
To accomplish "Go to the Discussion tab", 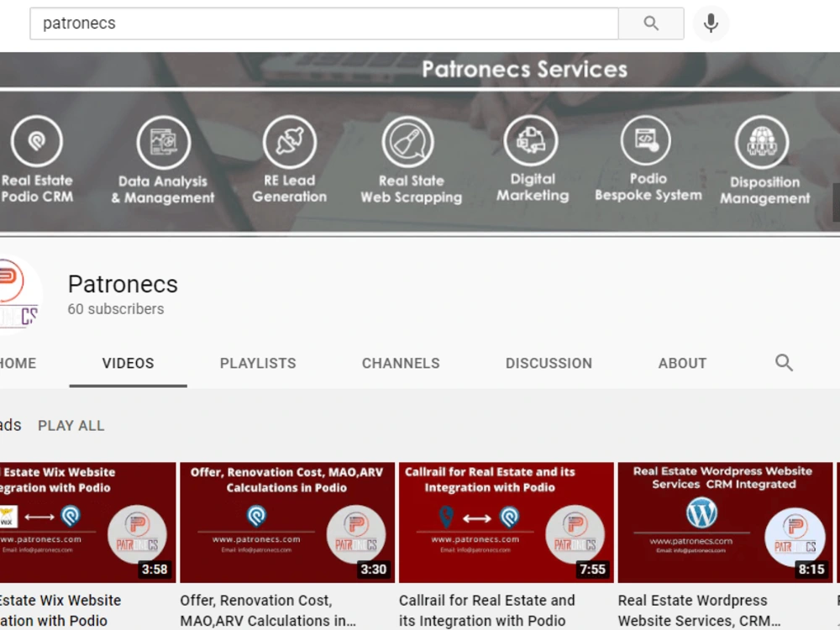I will coord(549,363).
